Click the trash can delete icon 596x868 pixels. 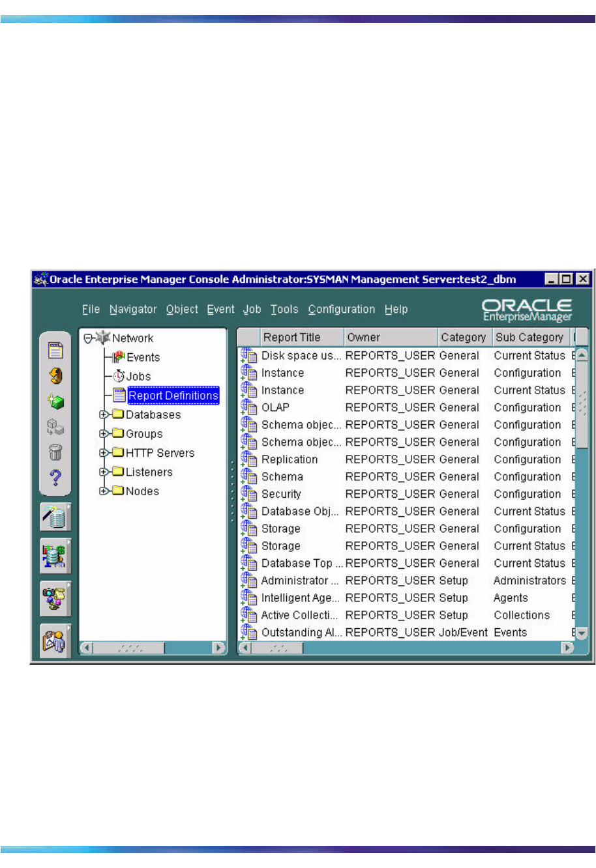click(56, 452)
